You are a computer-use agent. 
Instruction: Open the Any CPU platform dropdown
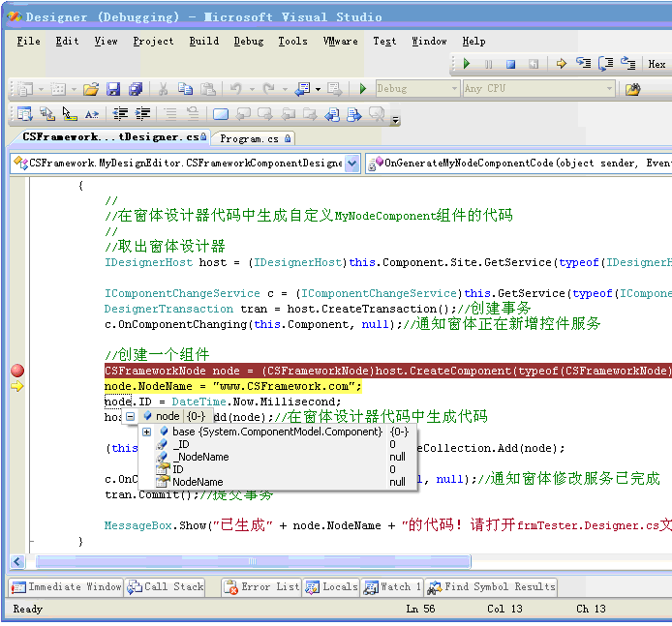[537, 89]
